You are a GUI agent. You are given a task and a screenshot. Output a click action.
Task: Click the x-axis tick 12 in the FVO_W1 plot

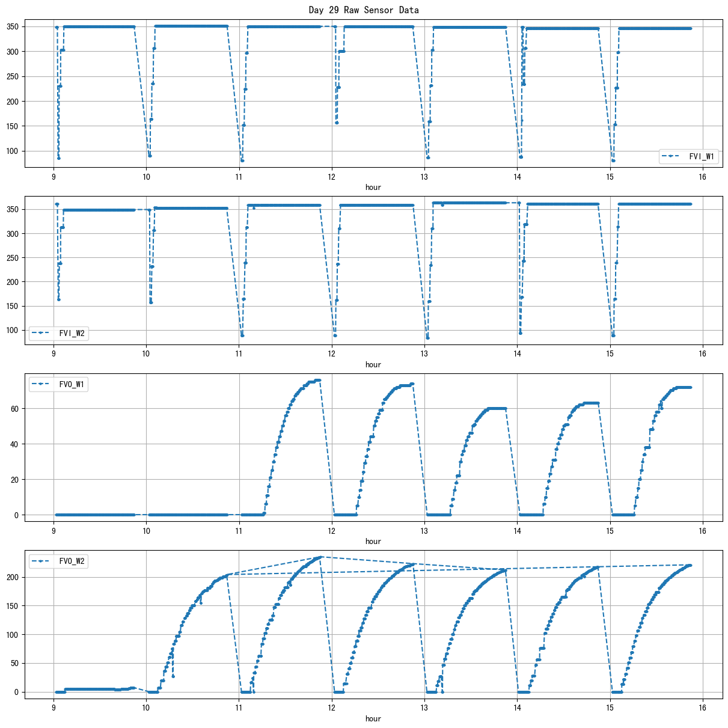coord(332,531)
